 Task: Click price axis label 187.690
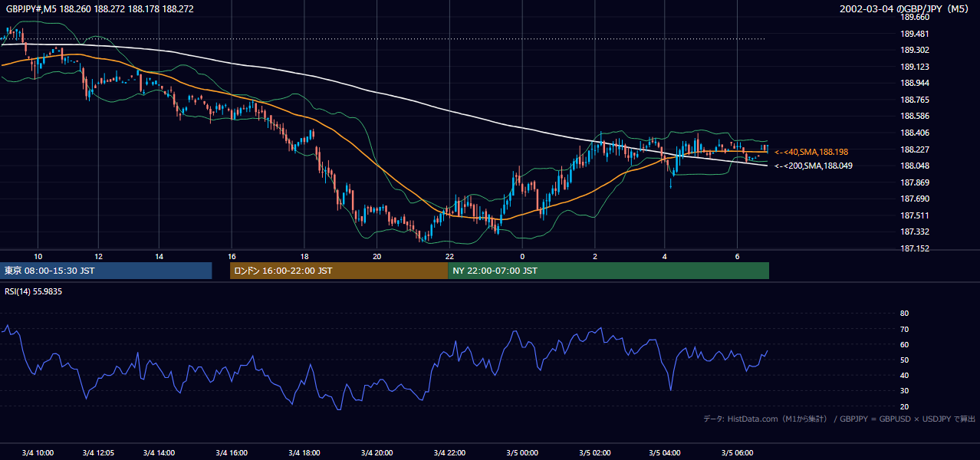pyautogui.click(x=914, y=199)
